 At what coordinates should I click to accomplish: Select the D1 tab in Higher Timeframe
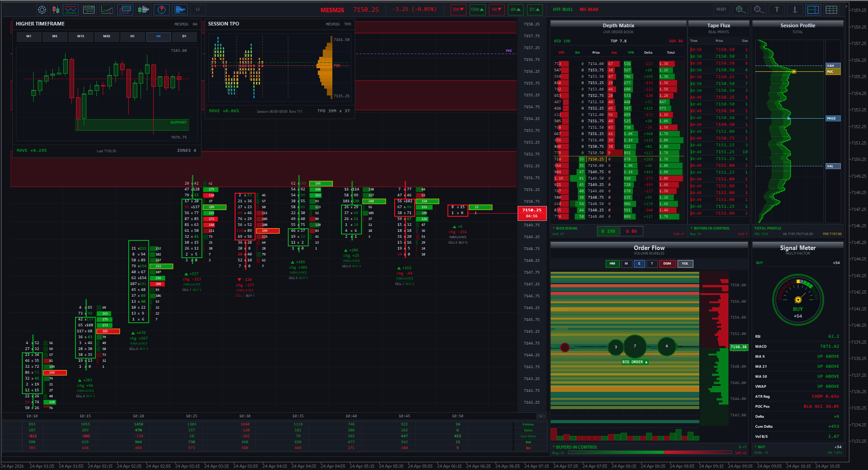tap(184, 36)
